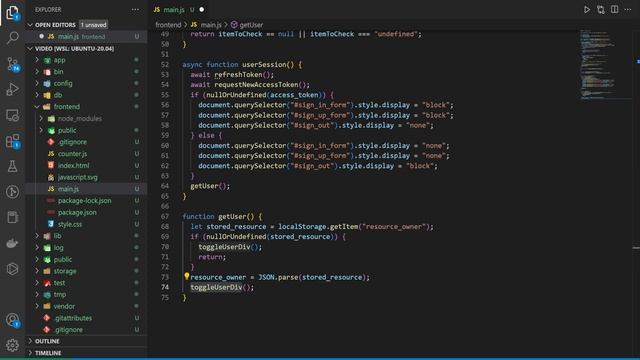Expand the db folder
Viewport: 640px width, 360px height.
[x=58, y=95]
